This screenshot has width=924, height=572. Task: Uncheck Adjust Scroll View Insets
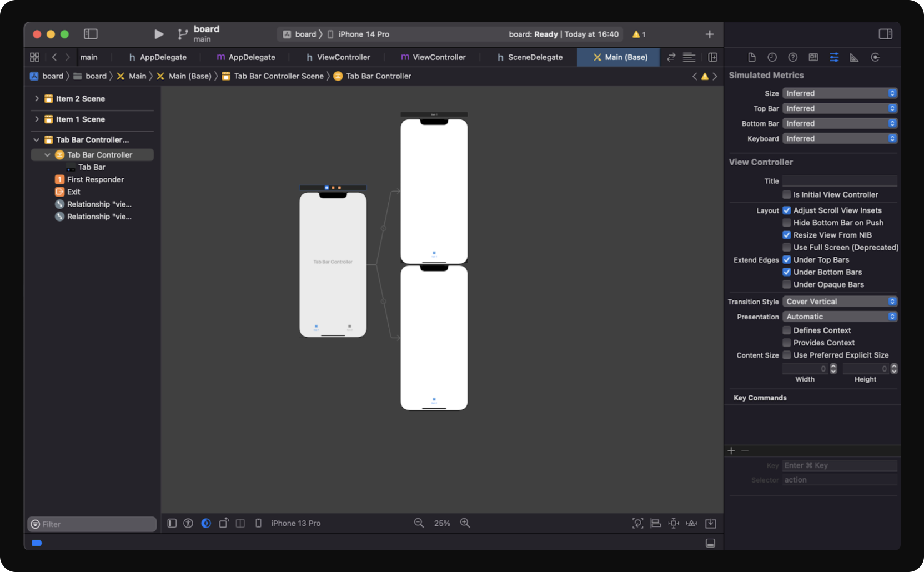pos(787,210)
